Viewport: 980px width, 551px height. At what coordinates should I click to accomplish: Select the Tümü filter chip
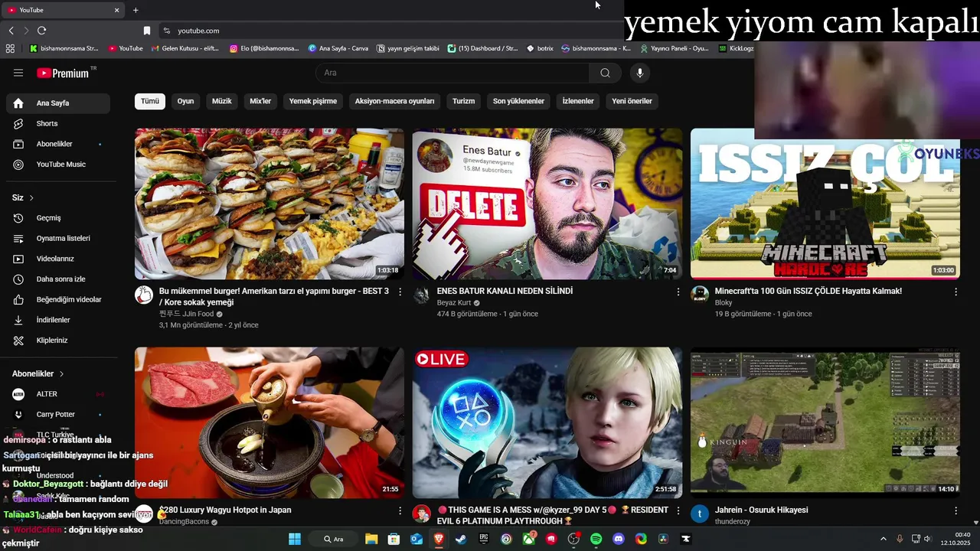tap(150, 101)
